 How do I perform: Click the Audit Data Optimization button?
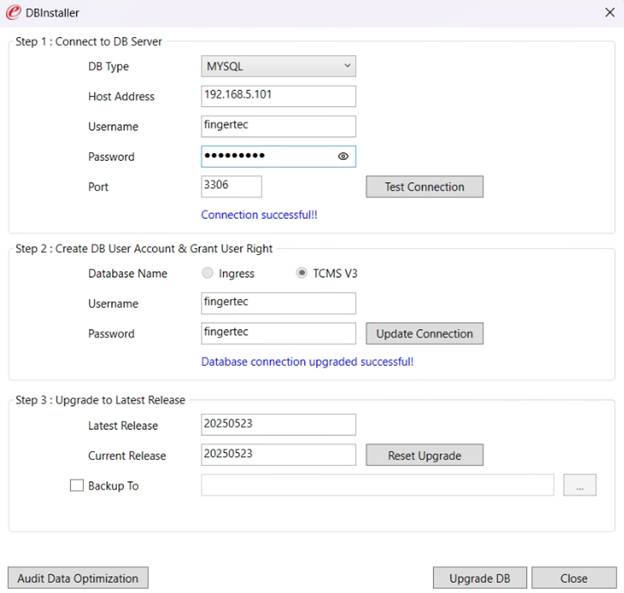pyautogui.click(x=78, y=578)
